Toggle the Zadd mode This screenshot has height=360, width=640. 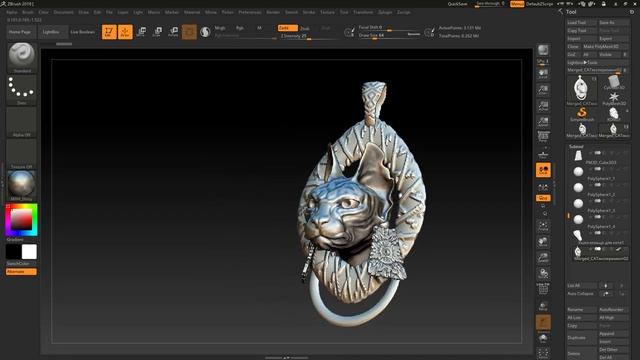287,28
